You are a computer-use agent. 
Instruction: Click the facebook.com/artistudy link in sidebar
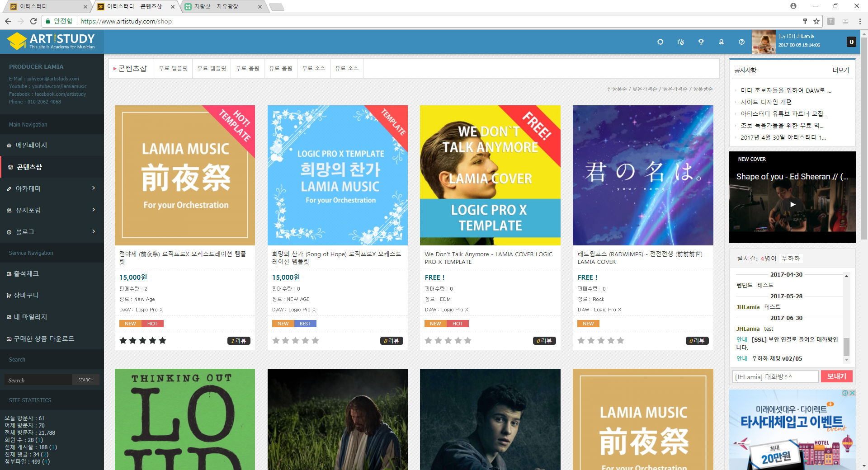pos(60,94)
